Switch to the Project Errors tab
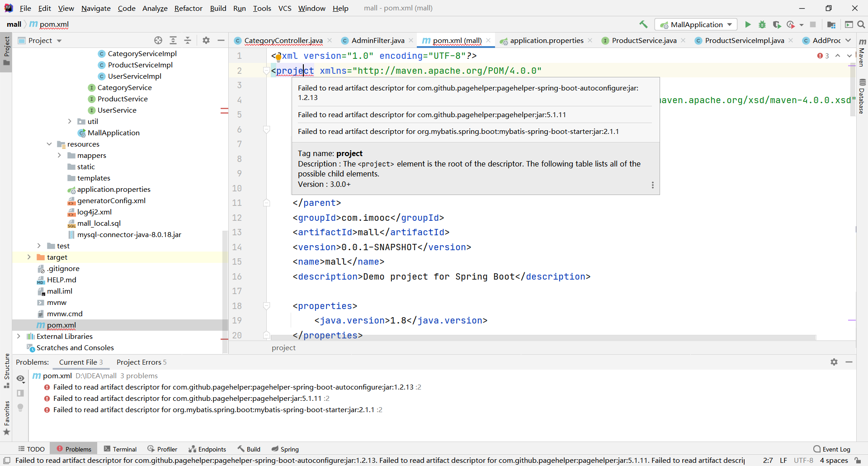 [x=142, y=362]
